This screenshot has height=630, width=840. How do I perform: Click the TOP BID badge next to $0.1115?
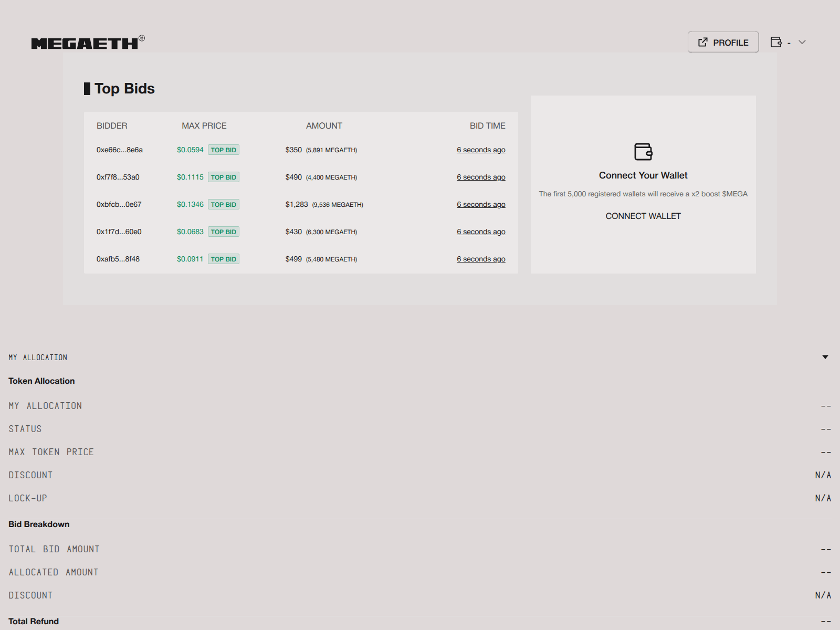(x=224, y=177)
